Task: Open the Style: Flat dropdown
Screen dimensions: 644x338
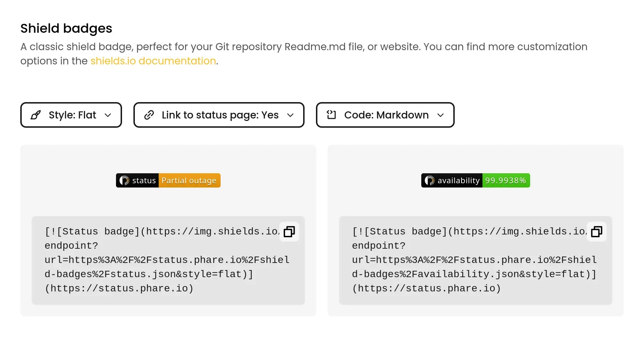Action: click(71, 115)
